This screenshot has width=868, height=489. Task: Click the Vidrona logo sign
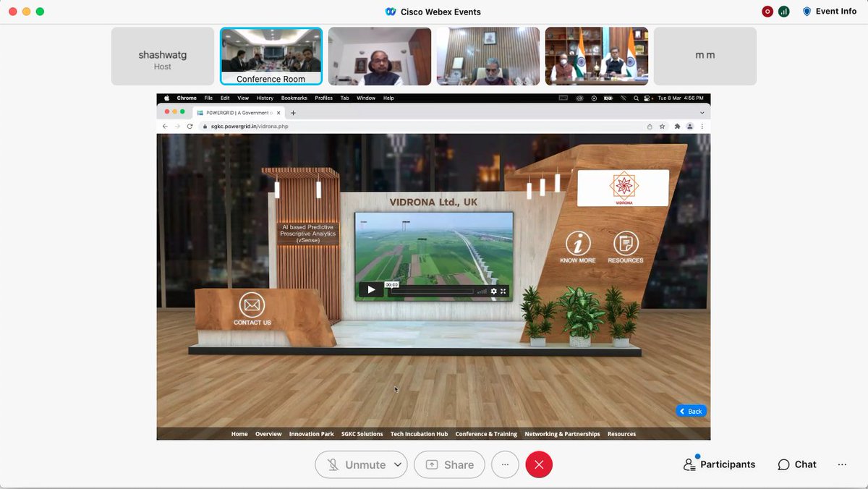[623, 188]
